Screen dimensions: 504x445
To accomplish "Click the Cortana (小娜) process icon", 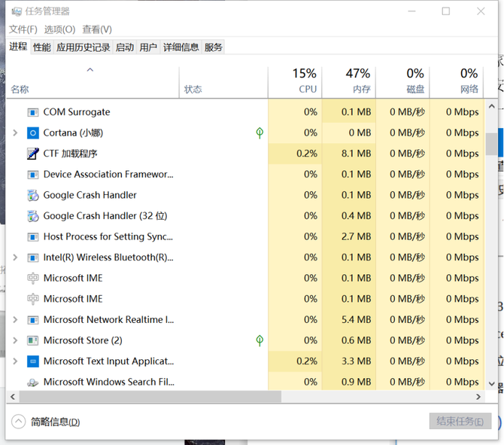I will click(32, 133).
